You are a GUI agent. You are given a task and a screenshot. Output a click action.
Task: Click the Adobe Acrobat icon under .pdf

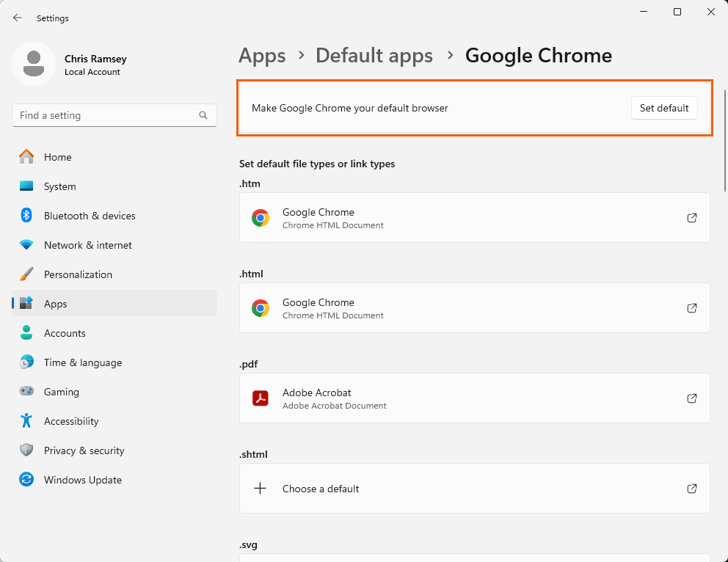tap(261, 398)
